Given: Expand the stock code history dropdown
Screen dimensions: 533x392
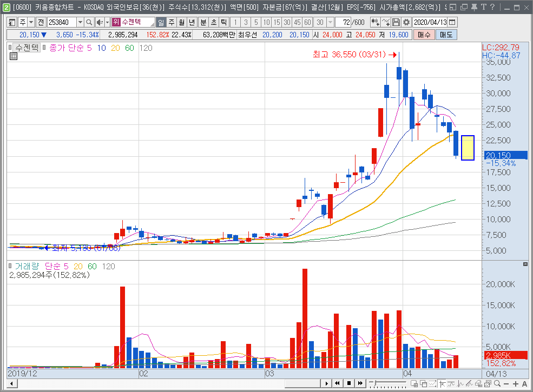Looking at the screenshot, I should pyautogui.click(x=80, y=22).
